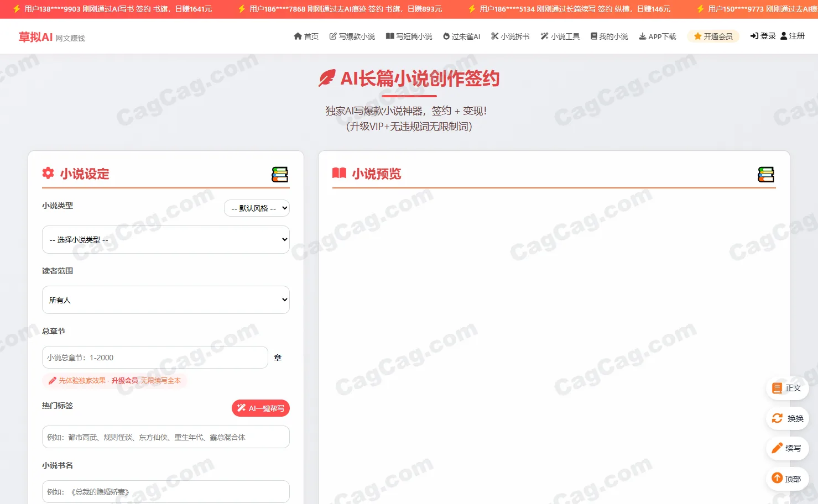
Task: Open the 首页 home menu item
Action: pos(306,36)
